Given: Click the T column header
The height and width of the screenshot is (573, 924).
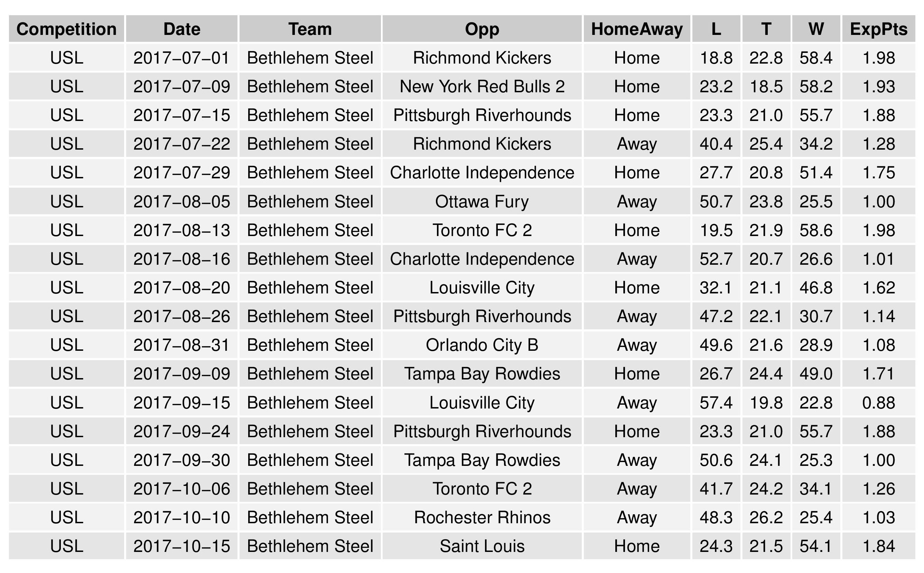Looking at the screenshot, I should pos(766,29).
